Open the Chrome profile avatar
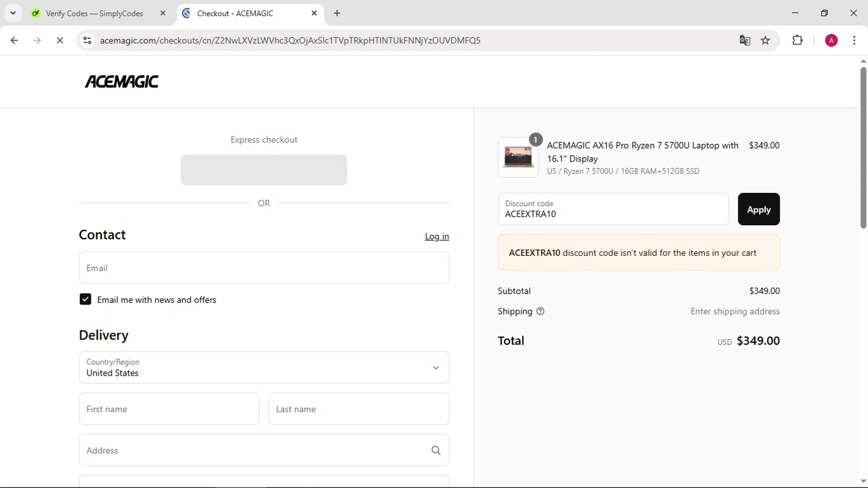The image size is (868, 488). coord(831,41)
